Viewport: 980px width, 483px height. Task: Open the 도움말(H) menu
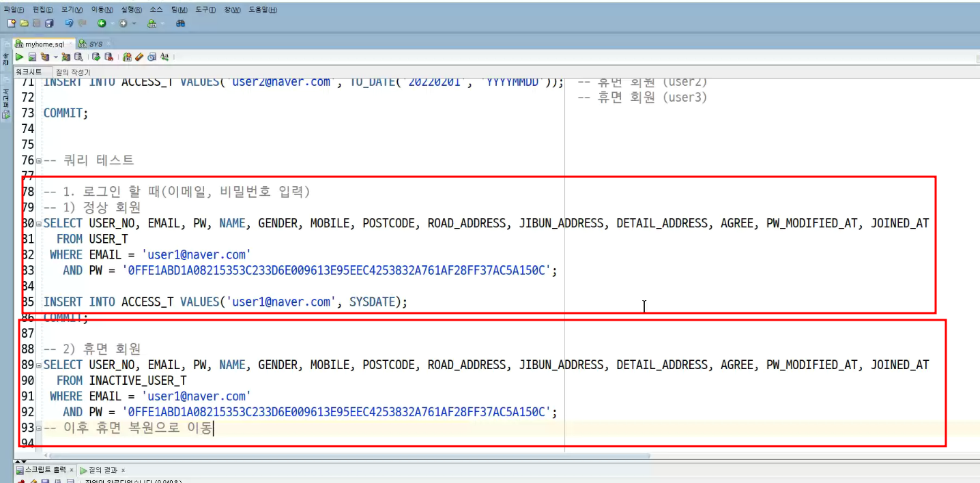pyautogui.click(x=263, y=10)
